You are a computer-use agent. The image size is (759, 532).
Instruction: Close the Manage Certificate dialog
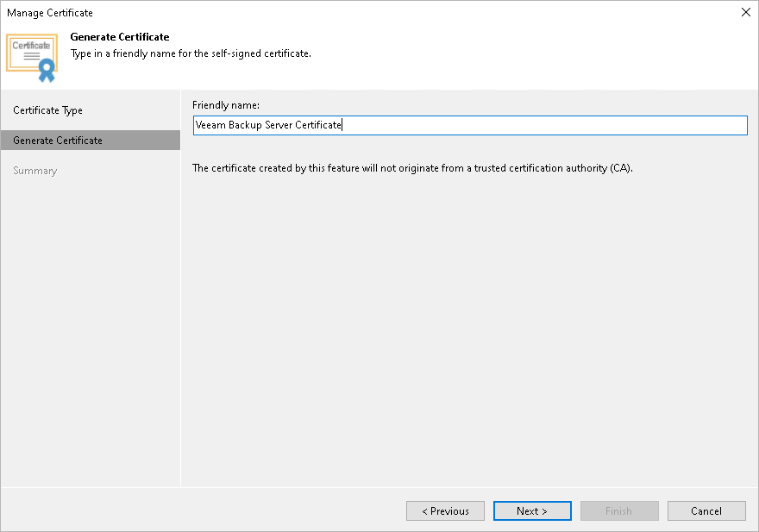click(746, 12)
